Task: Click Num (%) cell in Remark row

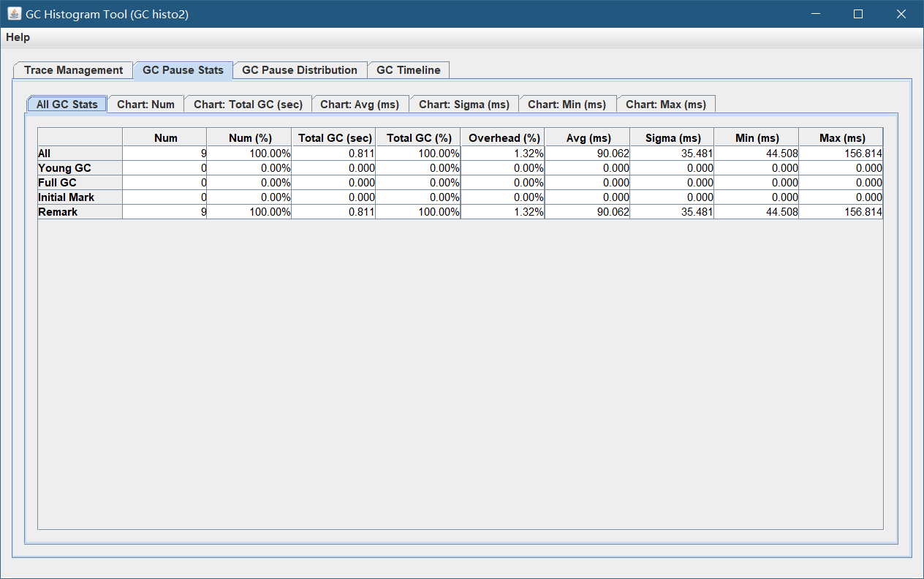Action: point(249,212)
